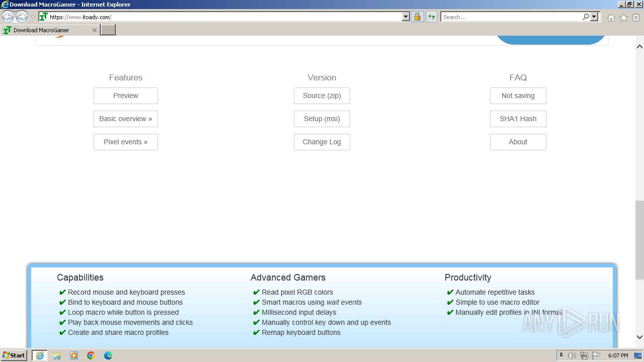Click 'Play back mouse movements and clicks'
Viewport: 644px width, 362px height.
pos(130,322)
